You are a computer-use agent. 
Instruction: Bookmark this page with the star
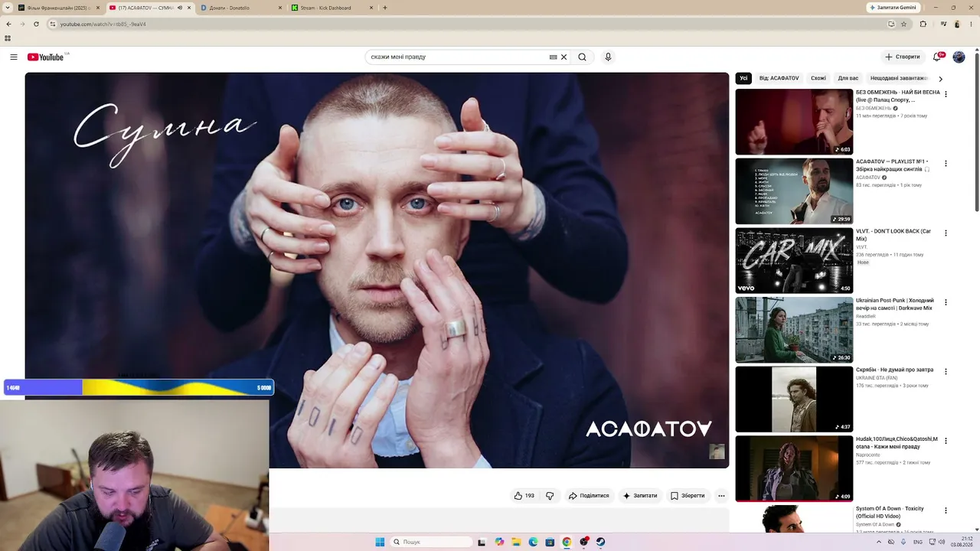click(903, 24)
